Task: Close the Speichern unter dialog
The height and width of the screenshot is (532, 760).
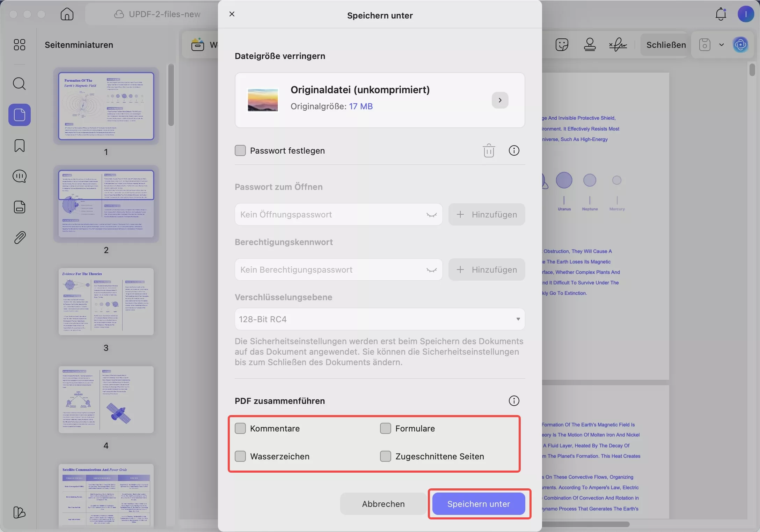Action: pos(232,14)
